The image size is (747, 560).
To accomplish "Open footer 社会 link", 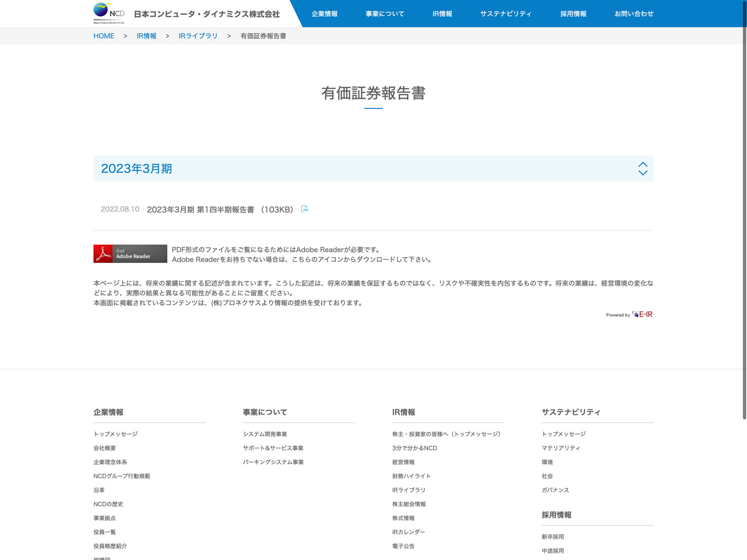I will [x=547, y=476].
